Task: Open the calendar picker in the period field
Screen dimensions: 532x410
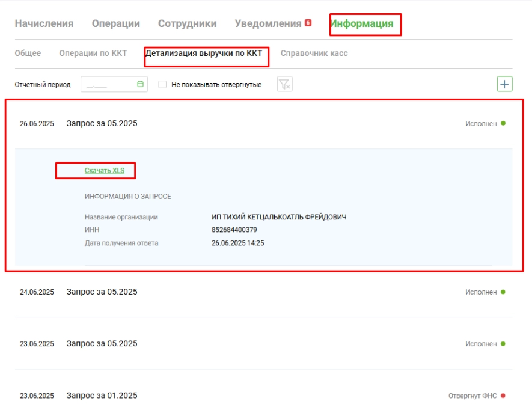Action: pyautogui.click(x=140, y=85)
